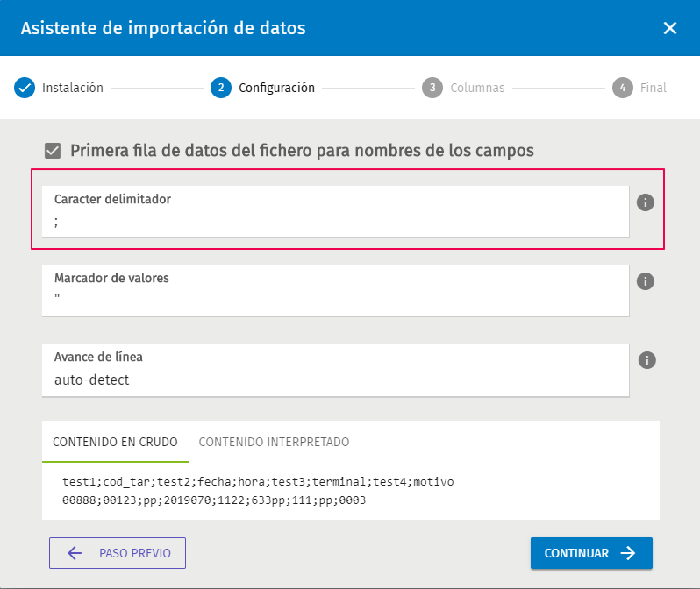Click the Columnas step label

click(477, 88)
